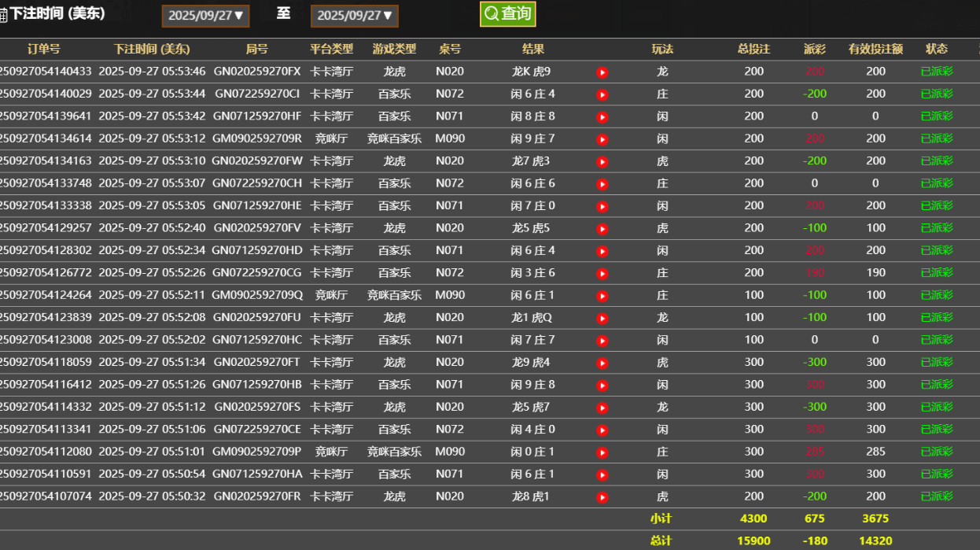Select 已派彩 on the last 龙8 虎1 row
Viewport: 980px width, 550px height.
936,496
